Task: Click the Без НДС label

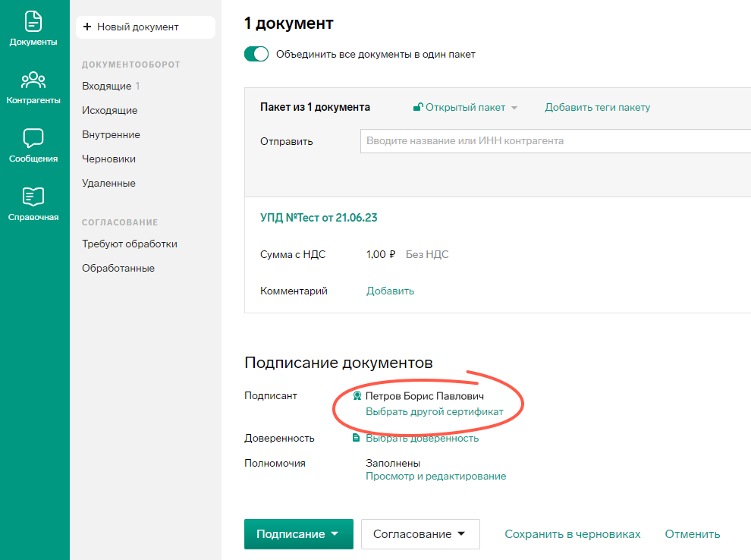Action: [427, 254]
